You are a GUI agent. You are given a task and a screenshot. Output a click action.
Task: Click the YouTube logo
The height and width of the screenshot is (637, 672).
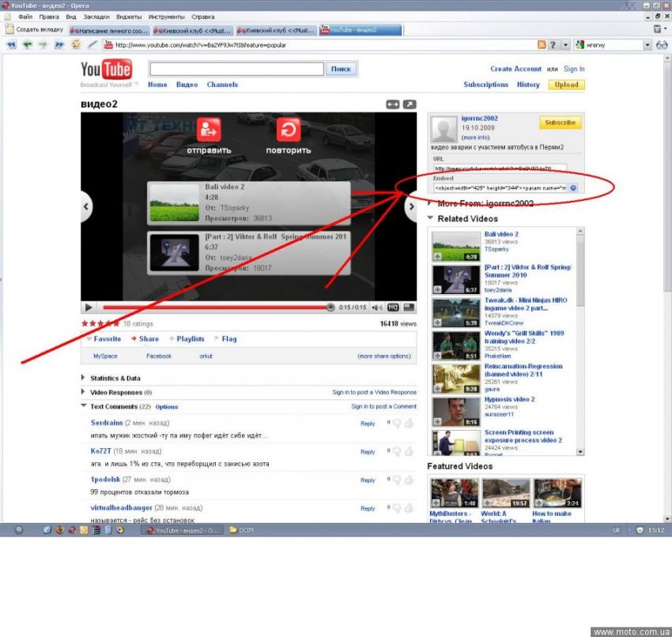tap(106, 70)
